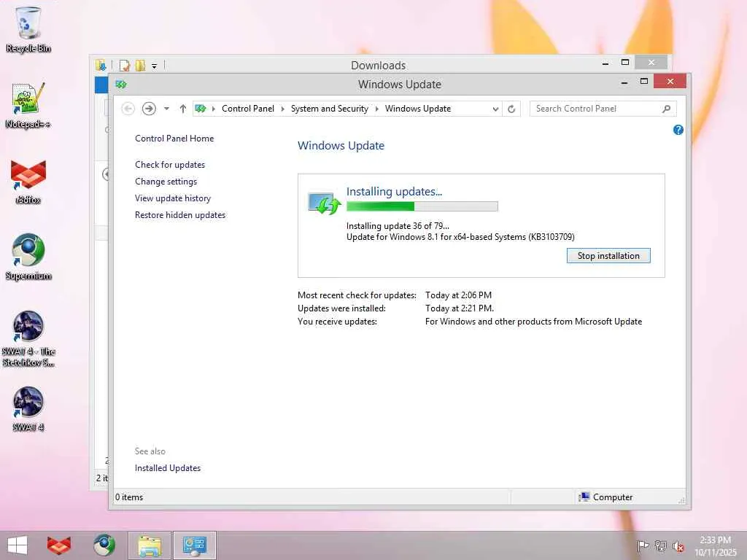Screen dimensions: 747x560
Task: Launch Supermium from the taskbar
Action: click(104, 545)
